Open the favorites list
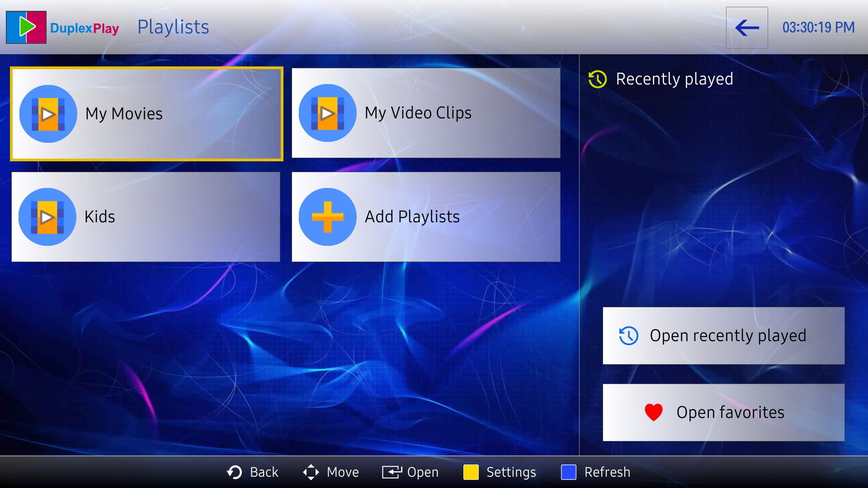This screenshot has height=488, width=868. (723, 412)
